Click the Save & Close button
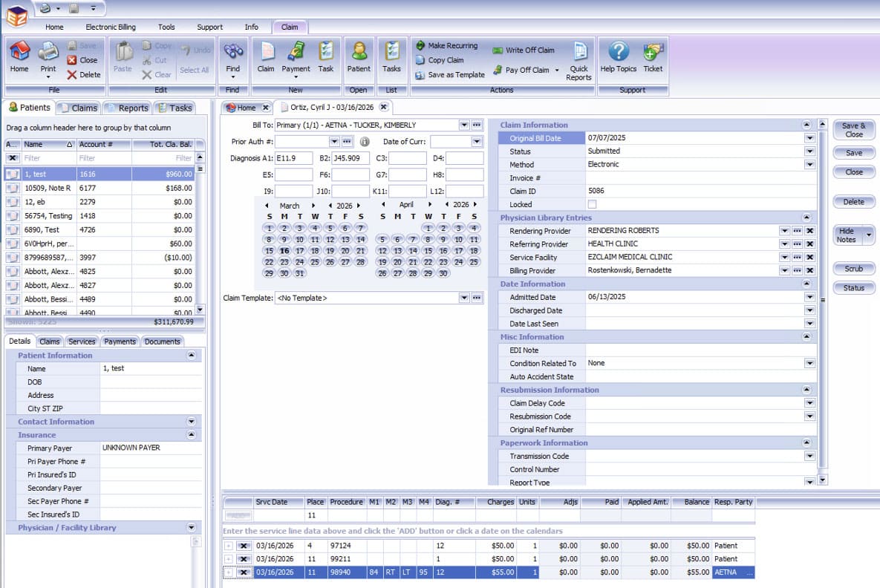Viewport: 880px width, 588px height. (x=854, y=130)
